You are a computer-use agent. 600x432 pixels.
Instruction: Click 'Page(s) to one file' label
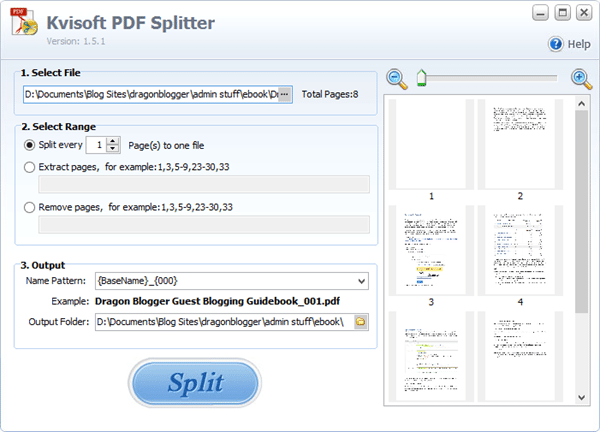166,145
